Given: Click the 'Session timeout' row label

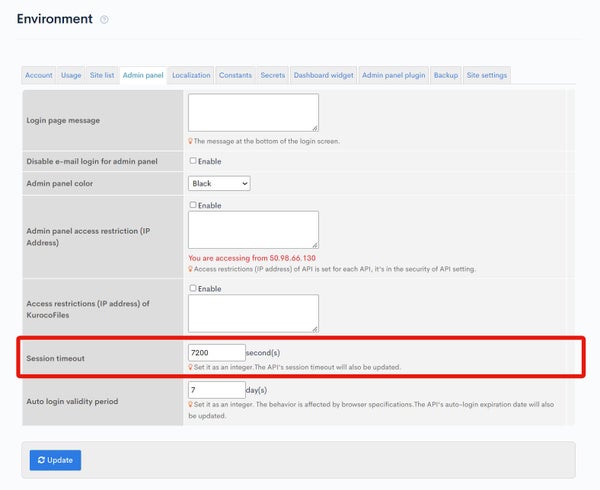Looking at the screenshot, I should click(x=55, y=358).
